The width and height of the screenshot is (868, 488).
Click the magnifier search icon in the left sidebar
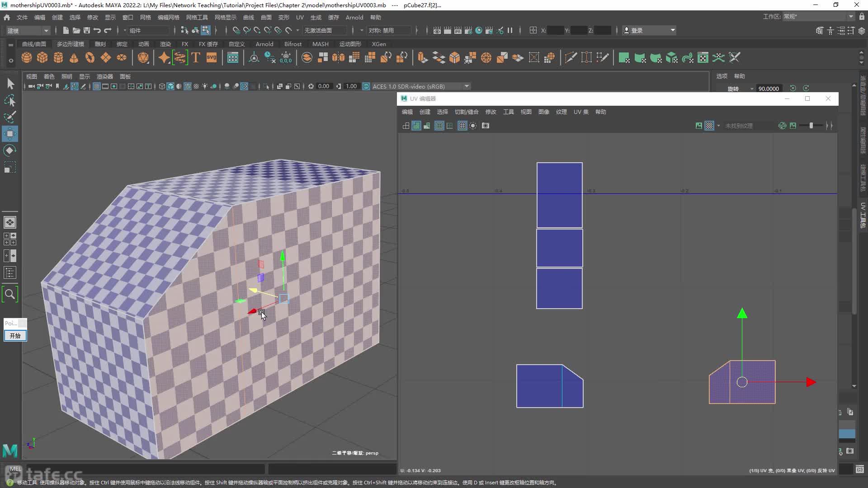click(x=10, y=295)
